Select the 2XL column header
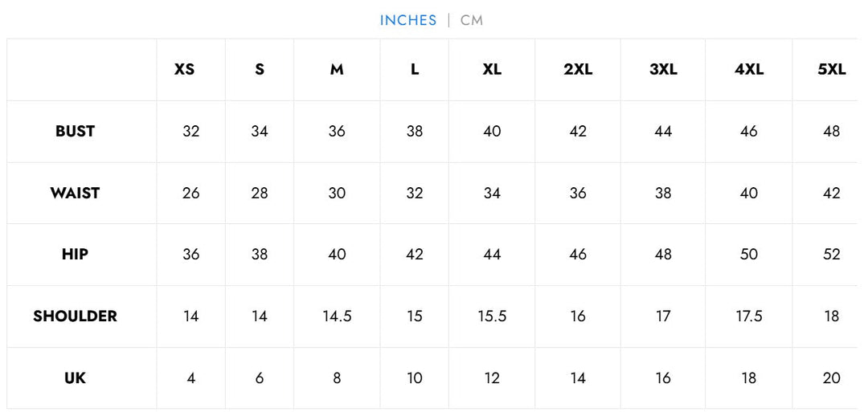This screenshot has width=868, height=412. [578, 70]
